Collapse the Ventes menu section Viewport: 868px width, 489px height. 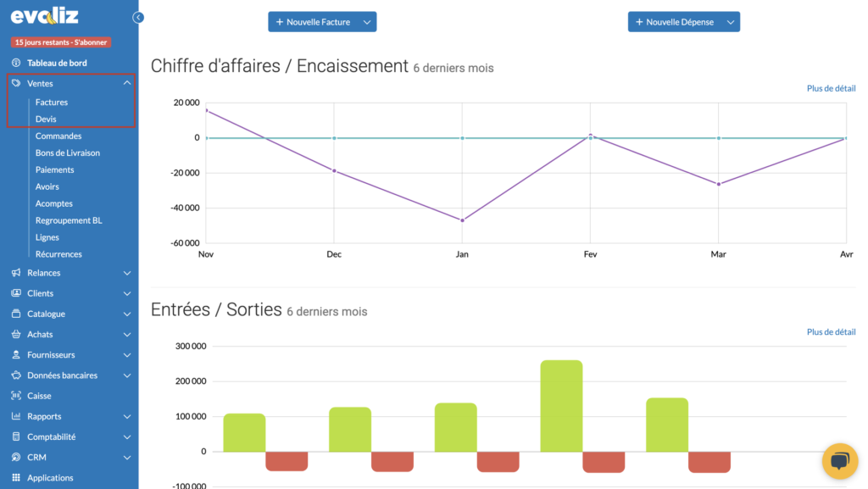pyautogui.click(x=127, y=83)
